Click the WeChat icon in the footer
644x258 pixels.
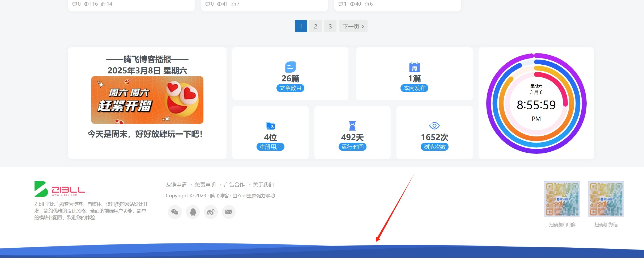175,212
